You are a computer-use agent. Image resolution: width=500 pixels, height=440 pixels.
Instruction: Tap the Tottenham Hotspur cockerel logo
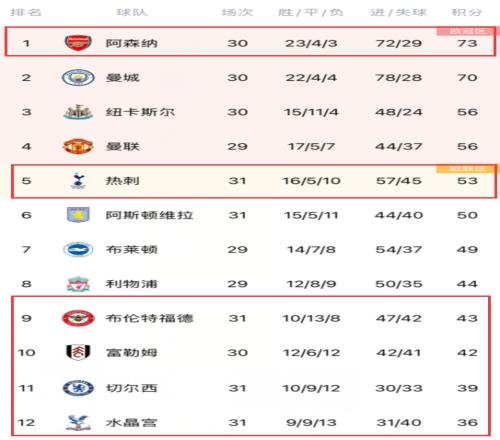[78, 181]
